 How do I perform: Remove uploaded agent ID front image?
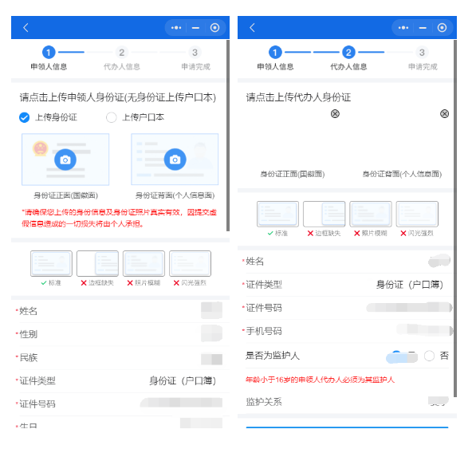(x=335, y=114)
